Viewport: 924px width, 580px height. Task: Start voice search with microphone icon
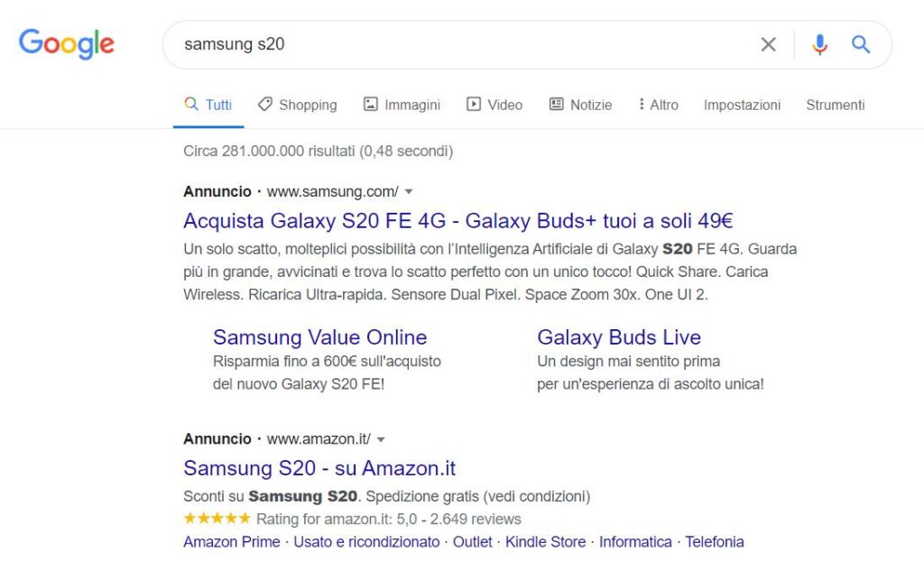coord(819,44)
